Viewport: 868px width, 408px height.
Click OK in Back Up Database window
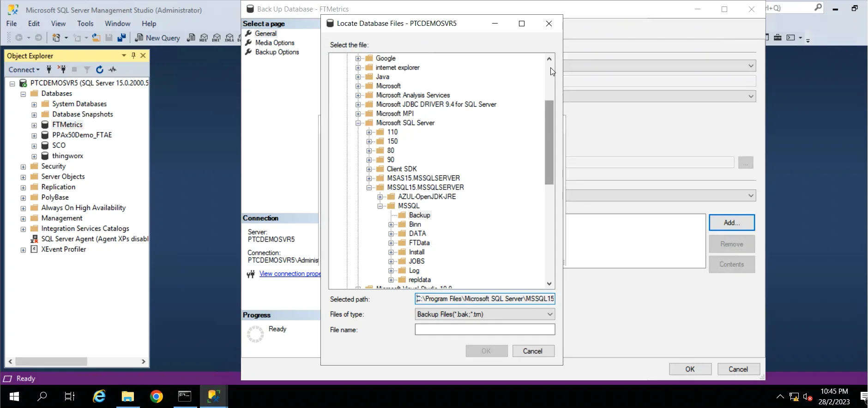point(690,369)
